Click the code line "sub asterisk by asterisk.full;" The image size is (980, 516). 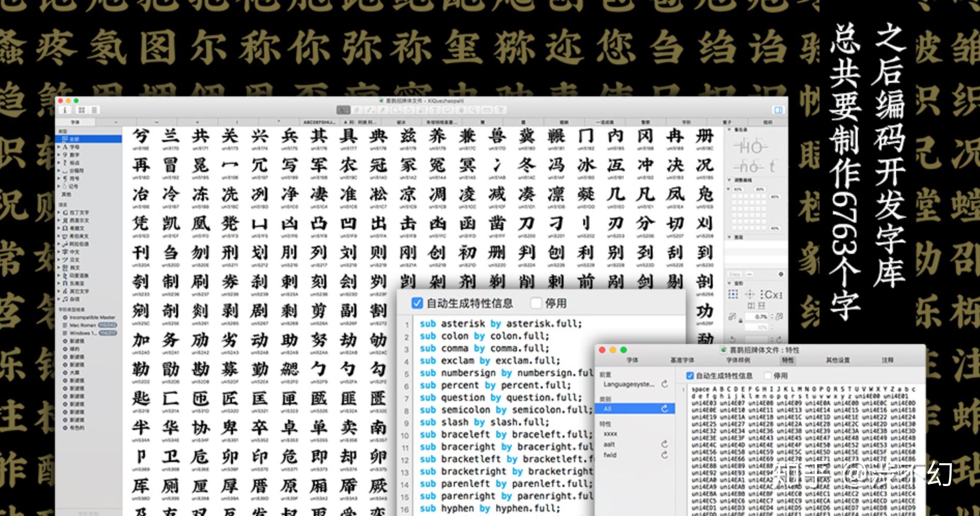(501, 324)
